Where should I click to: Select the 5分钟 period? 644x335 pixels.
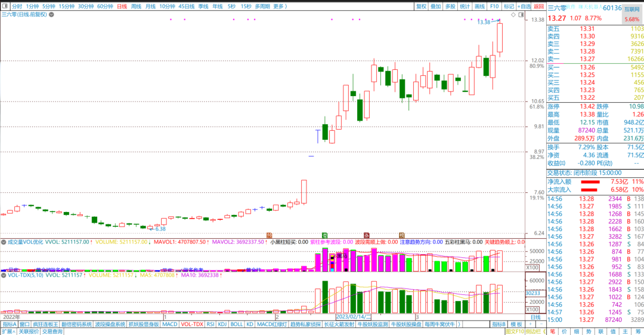click(x=48, y=7)
